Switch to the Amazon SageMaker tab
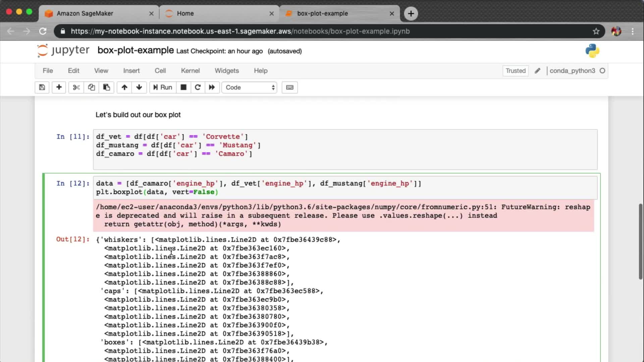 pyautogui.click(x=97, y=13)
